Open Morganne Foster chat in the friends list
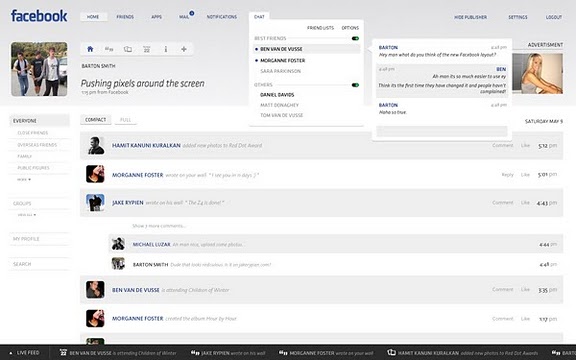 [282, 60]
